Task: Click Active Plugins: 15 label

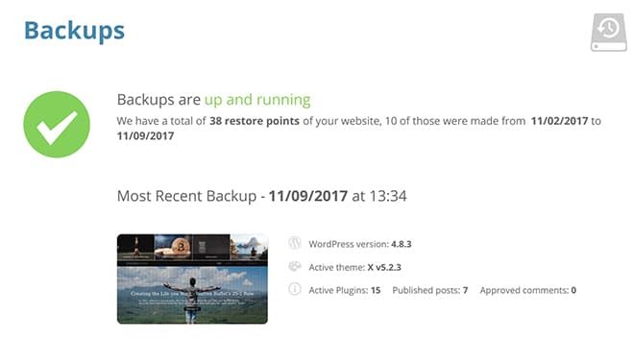Action: pos(345,290)
